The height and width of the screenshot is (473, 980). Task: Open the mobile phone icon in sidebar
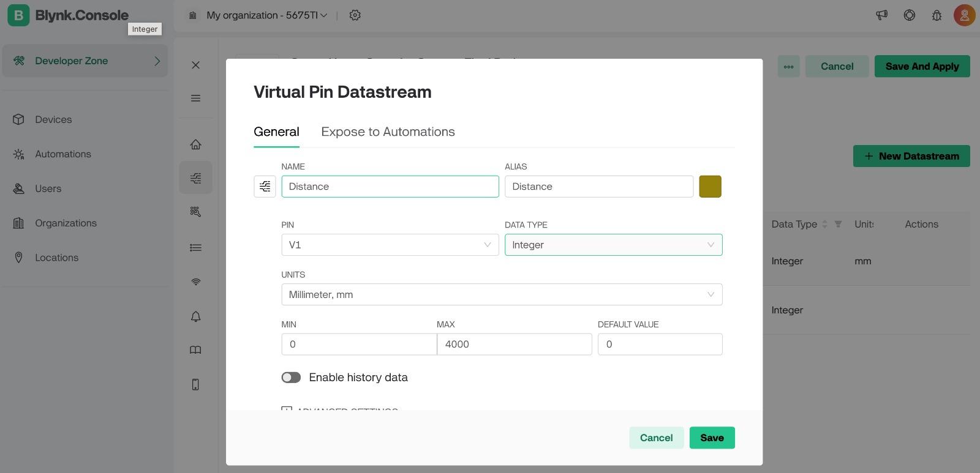[x=195, y=384]
